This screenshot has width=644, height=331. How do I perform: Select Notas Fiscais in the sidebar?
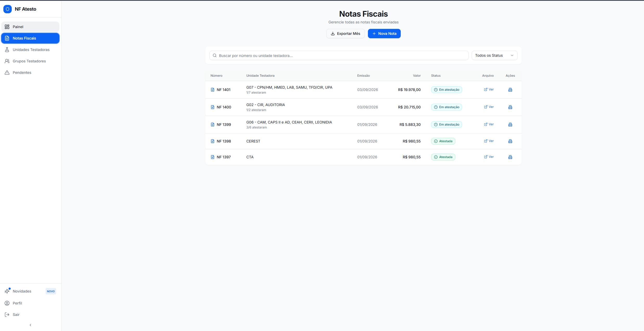(30, 38)
